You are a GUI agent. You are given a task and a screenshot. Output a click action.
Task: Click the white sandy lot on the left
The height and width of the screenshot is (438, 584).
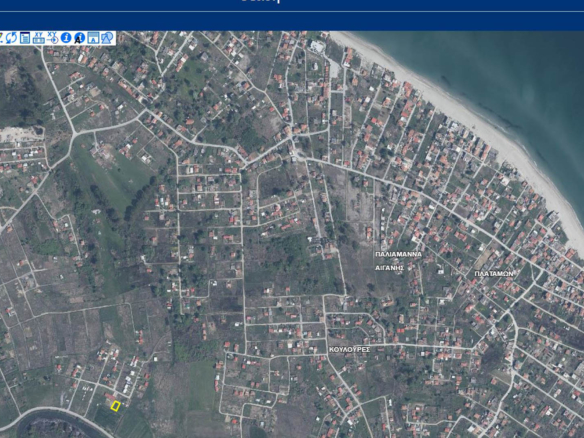click(20, 134)
